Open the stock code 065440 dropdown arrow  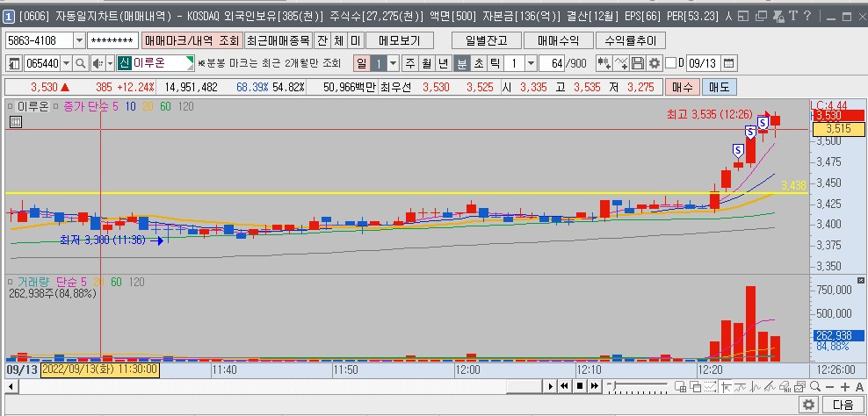[67, 63]
